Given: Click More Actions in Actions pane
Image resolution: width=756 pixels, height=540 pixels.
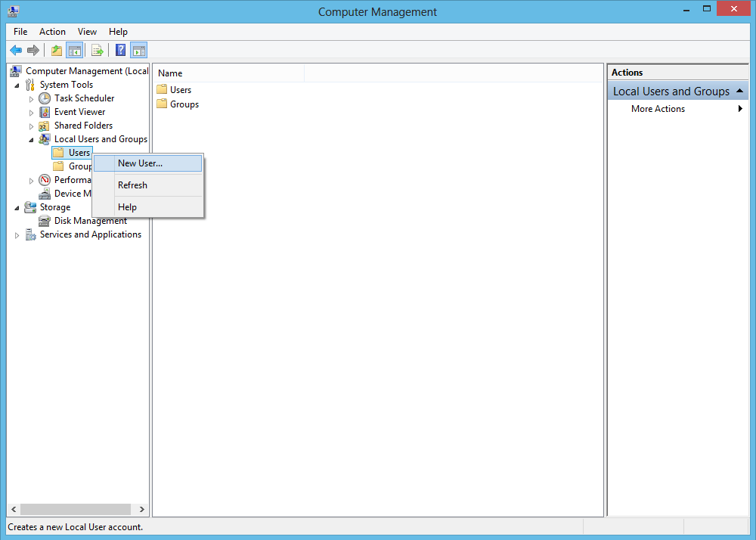Looking at the screenshot, I should pos(658,109).
